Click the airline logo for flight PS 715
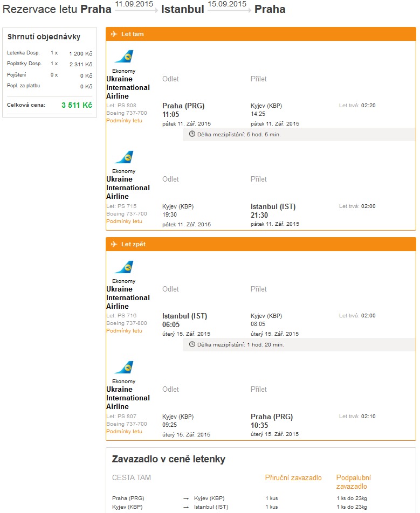 point(124,157)
